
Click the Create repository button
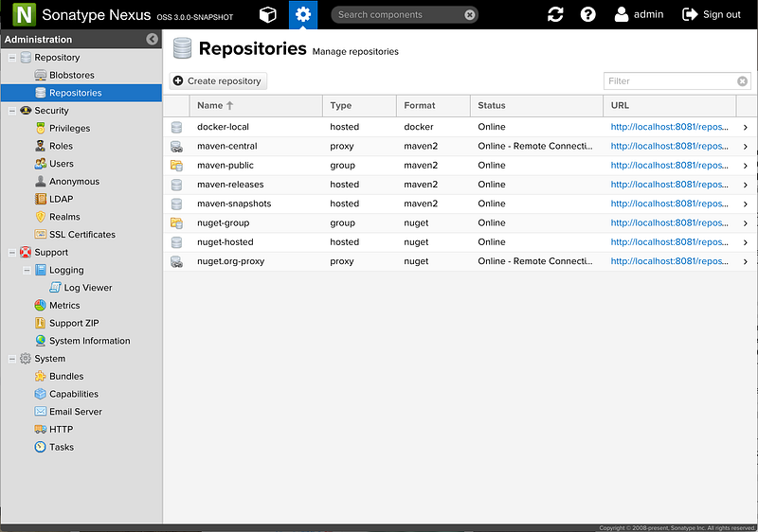[218, 81]
